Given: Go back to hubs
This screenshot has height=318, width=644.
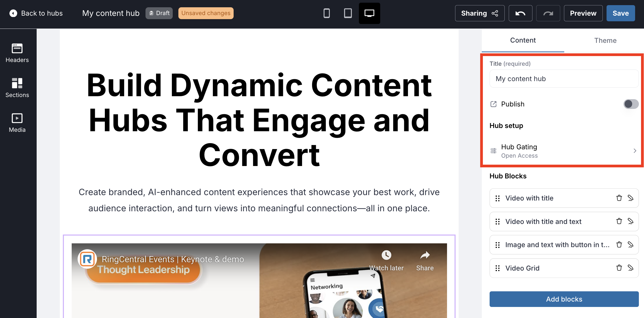Looking at the screenshot, I should tap(36, 13).
